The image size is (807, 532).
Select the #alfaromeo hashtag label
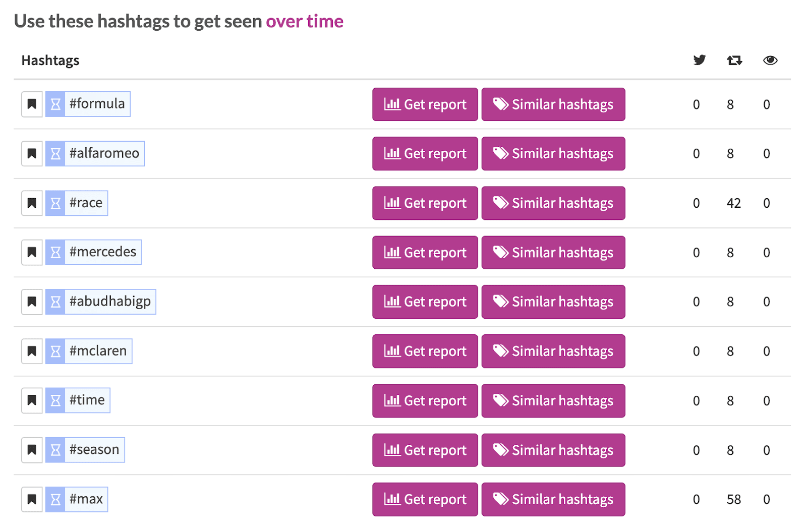pyautogui.click(x=104, y=153)
